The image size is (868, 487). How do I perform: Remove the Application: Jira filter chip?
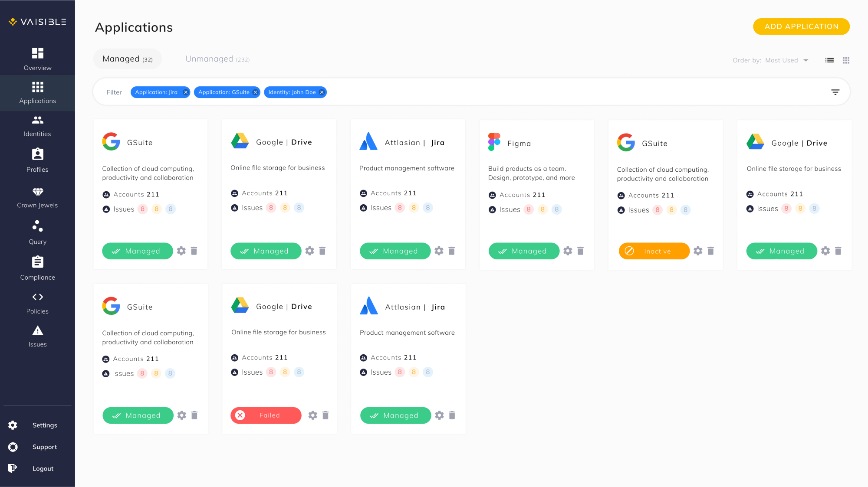186,92
